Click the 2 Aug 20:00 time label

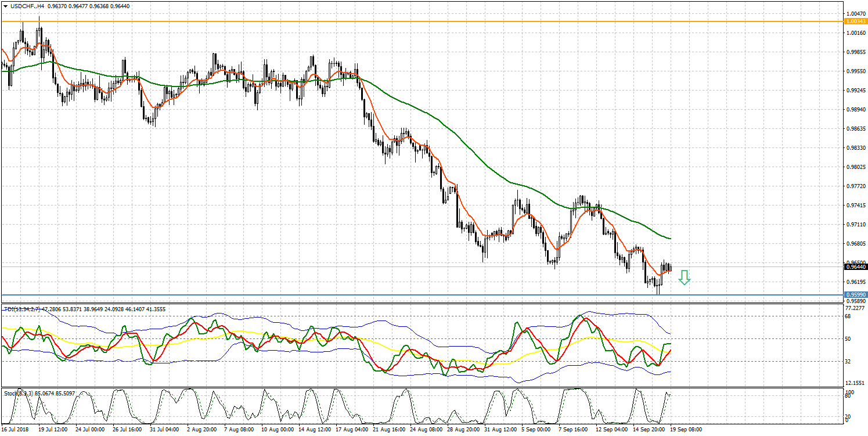point(203,430)
